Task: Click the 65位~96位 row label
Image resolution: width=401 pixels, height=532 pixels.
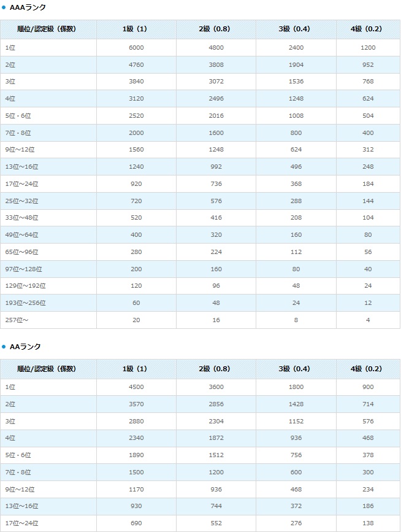Action: click(x=21, y=252)
